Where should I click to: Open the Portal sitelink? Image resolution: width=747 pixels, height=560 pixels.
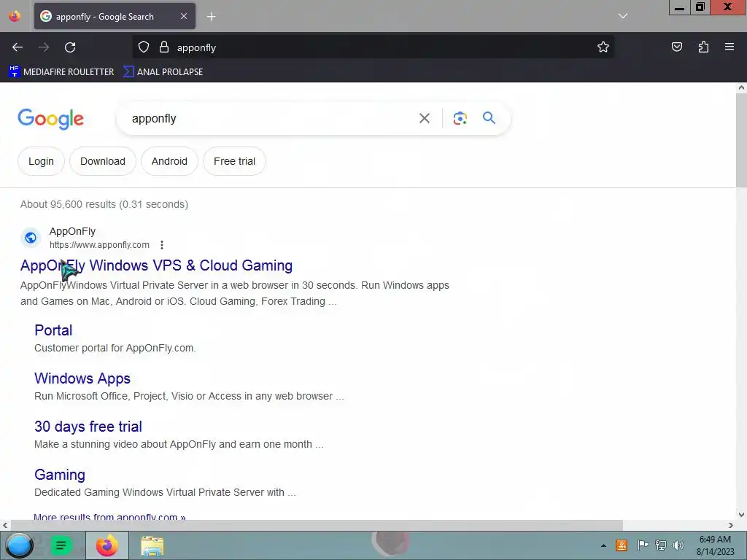point(53,330)
